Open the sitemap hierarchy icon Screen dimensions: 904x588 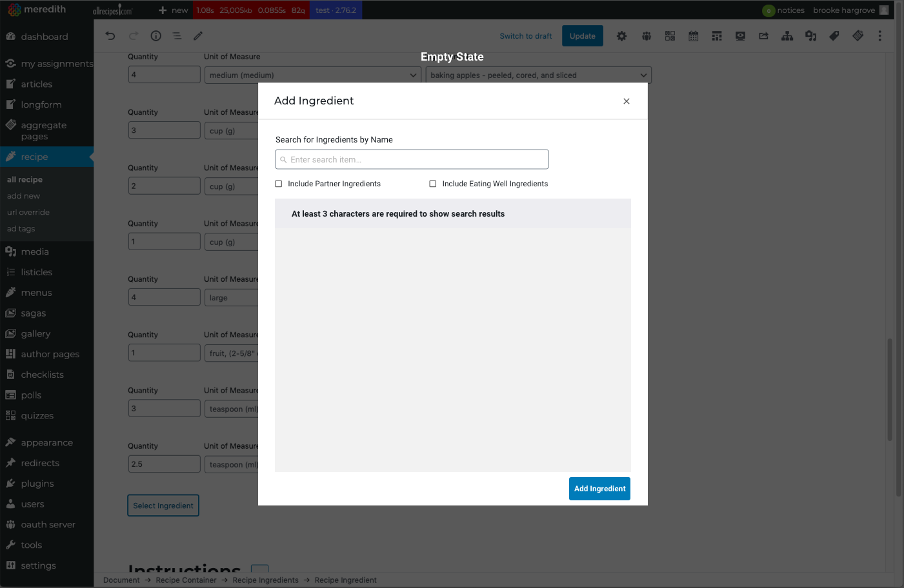(787, 36)
